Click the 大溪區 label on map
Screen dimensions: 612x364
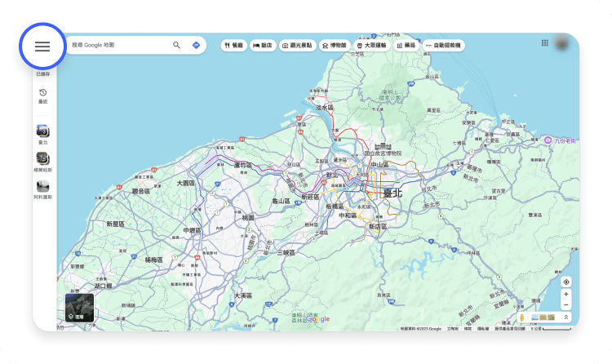pyautogui.click(x=243, y=295)
